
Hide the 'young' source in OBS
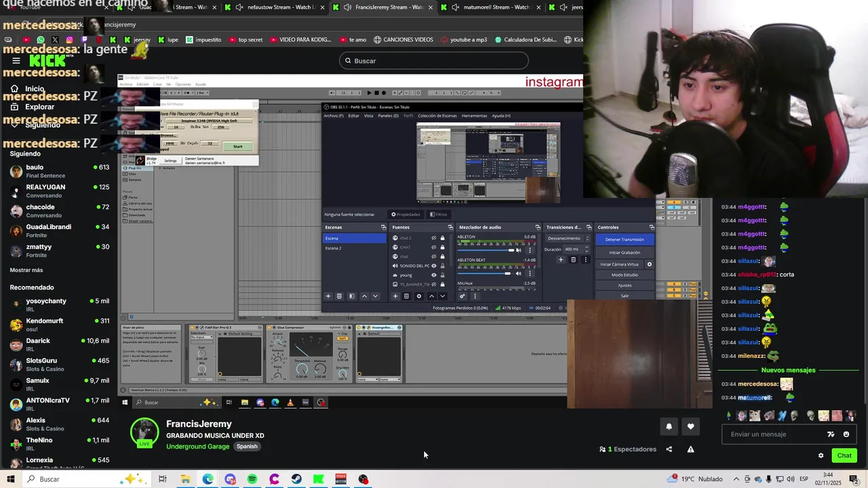[434, 275]
